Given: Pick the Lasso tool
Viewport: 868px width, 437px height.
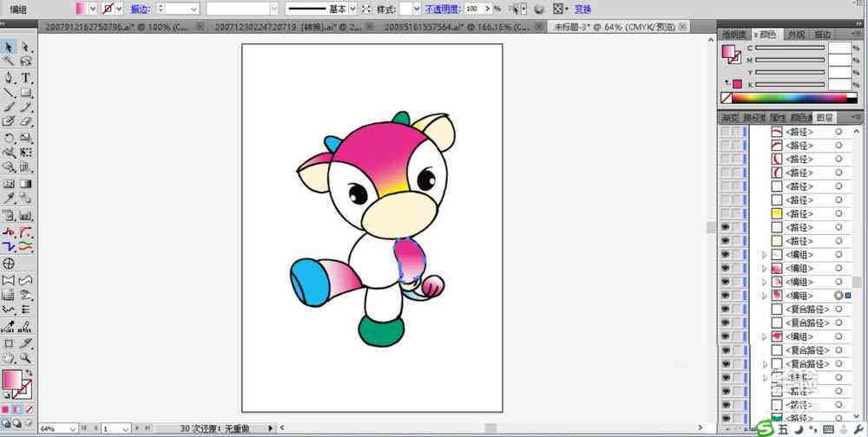Looking at the screenshot, I should pyautogui.click(x=25, y=62).
